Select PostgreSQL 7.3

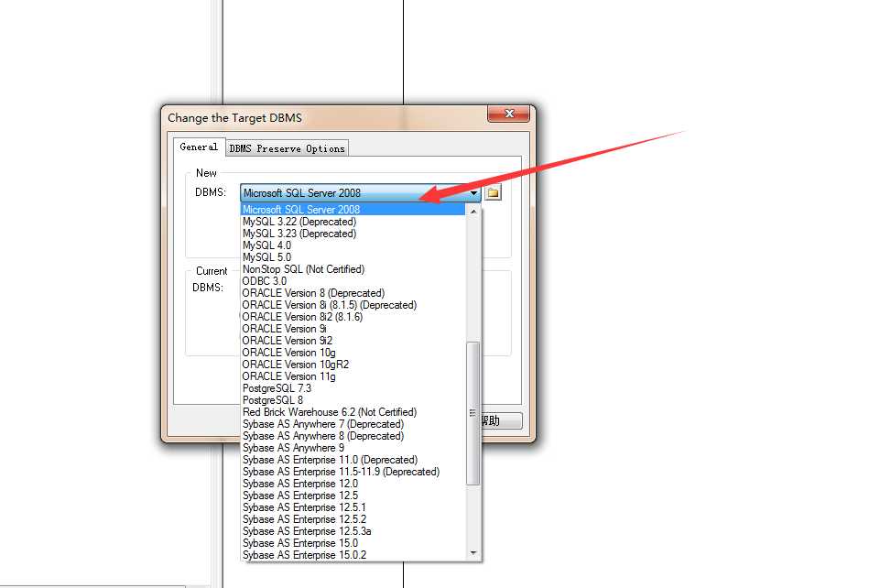coord(353,388)
